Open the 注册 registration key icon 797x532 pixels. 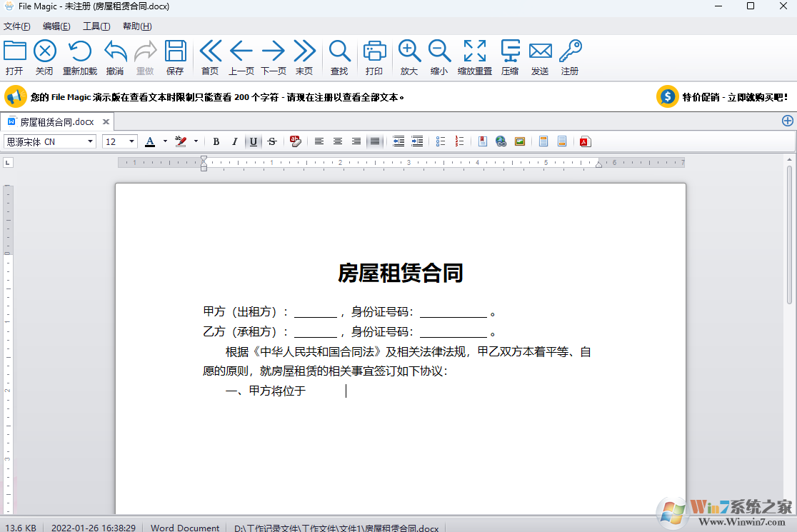coord(570,57)
